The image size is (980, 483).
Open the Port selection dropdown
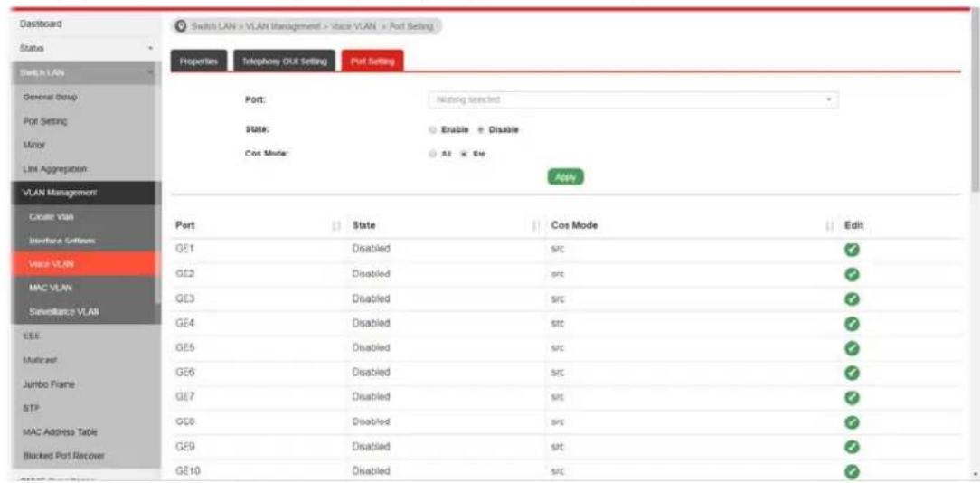tap(633, 100)
